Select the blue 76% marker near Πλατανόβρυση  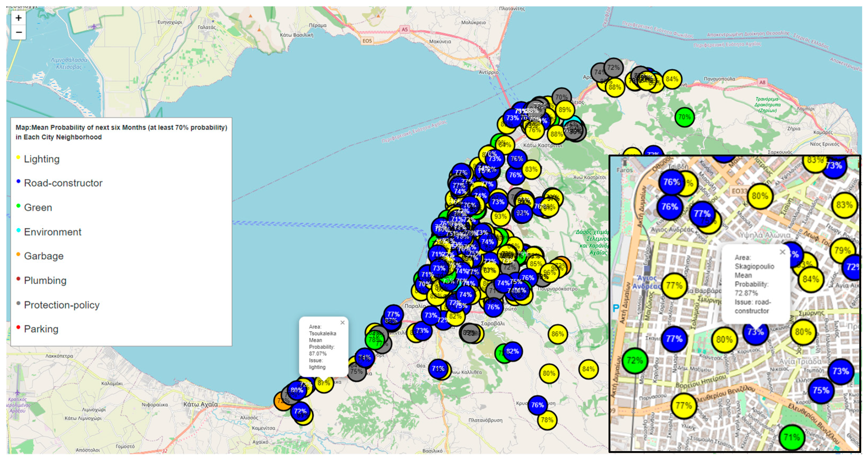tap(537, 405)
